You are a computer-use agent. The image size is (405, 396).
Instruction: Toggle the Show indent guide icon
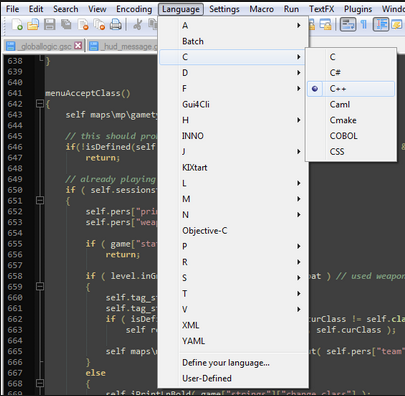coord(381,25)
